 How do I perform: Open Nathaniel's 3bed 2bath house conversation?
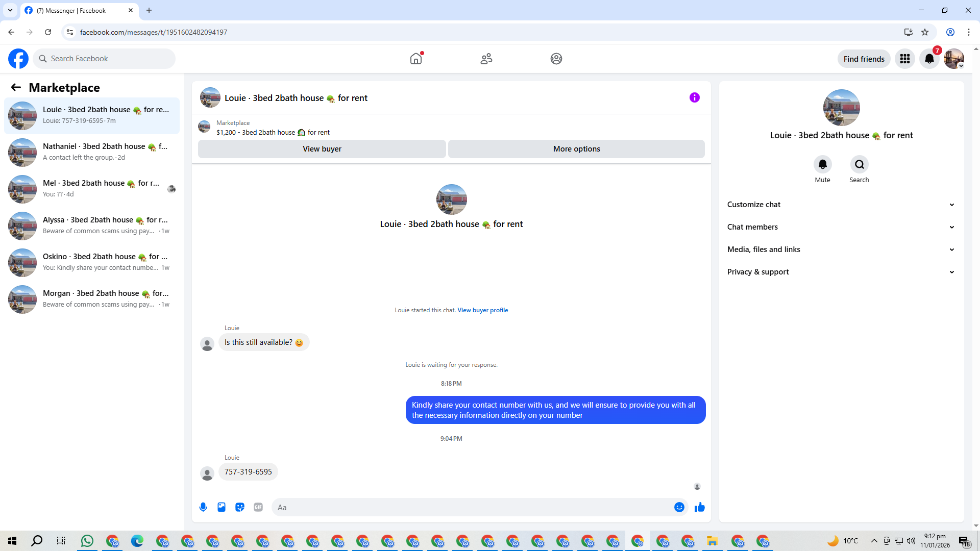92,153
